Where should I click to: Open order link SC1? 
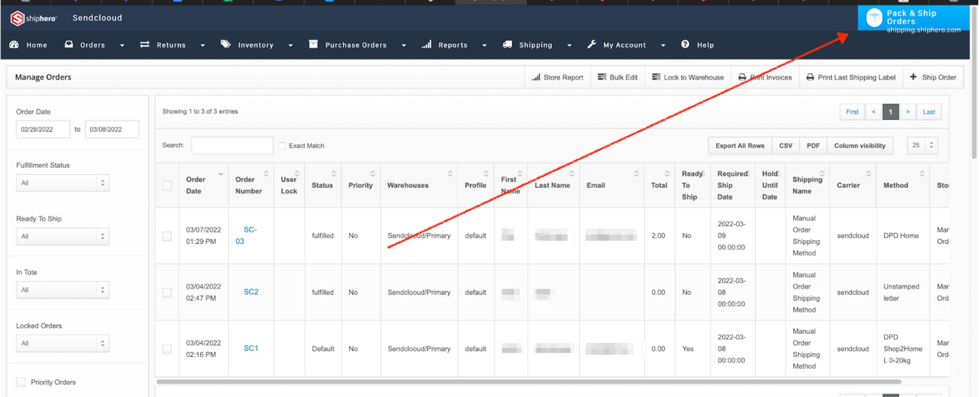point(251,348)
